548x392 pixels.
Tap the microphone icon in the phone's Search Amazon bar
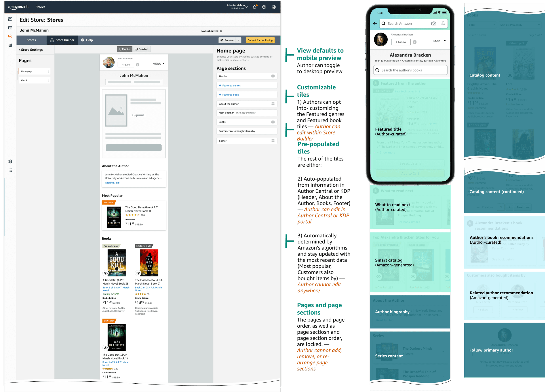pyautogui.click(x=443, y=23)
